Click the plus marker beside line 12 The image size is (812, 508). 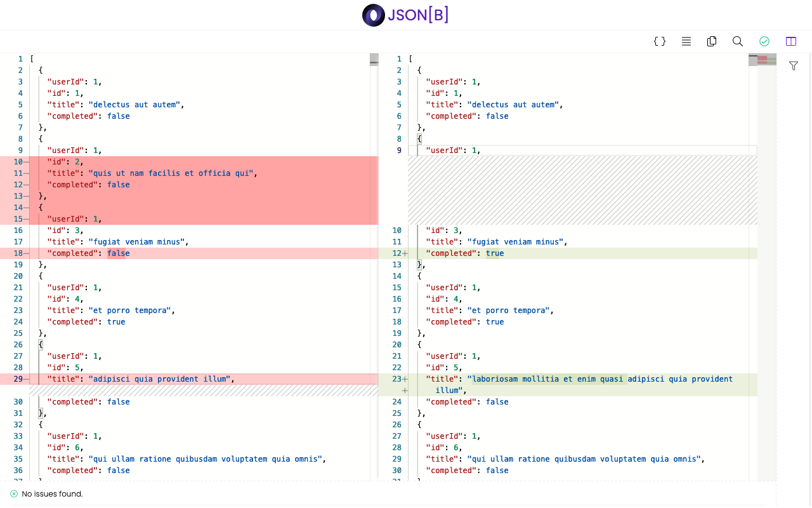point(405,253)
